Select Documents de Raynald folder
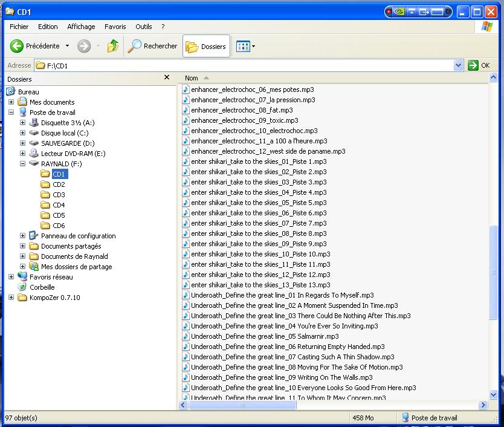This screenshot has height=427, width=504. tap(74, 256)
